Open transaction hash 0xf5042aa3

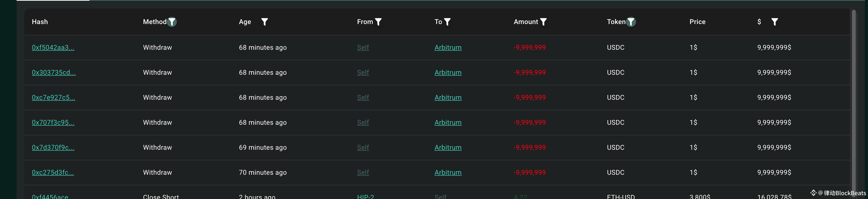point(53,48)
